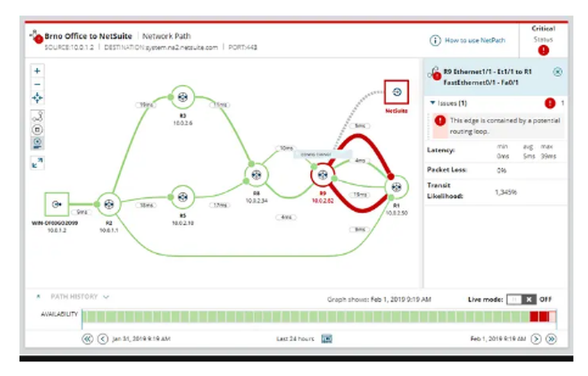Select the show interfaces icon in map toolbar
588x376 pixels.
(x=37, y=116)
